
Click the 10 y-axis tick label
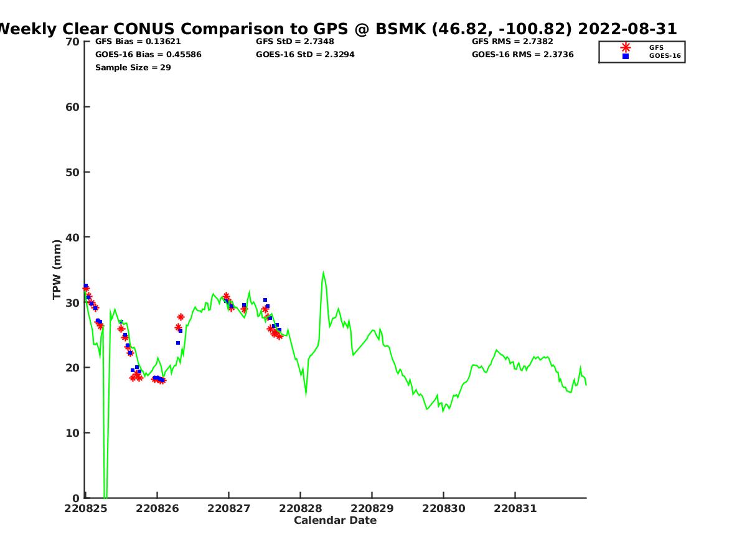pos(73,433)
